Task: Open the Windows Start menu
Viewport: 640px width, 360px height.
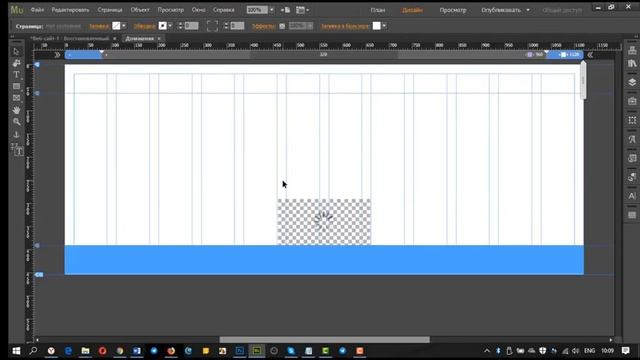Action: pyautogui.click(x=16, y=351)
